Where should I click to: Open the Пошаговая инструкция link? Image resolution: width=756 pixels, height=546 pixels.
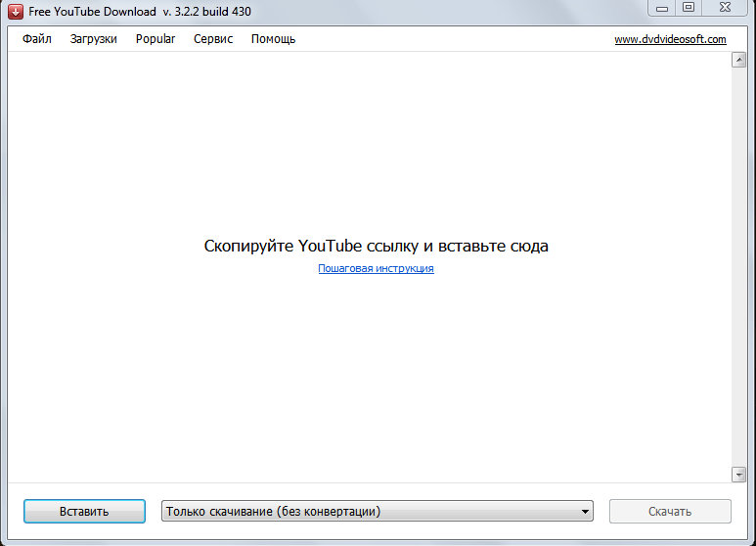tap(377, 268)
